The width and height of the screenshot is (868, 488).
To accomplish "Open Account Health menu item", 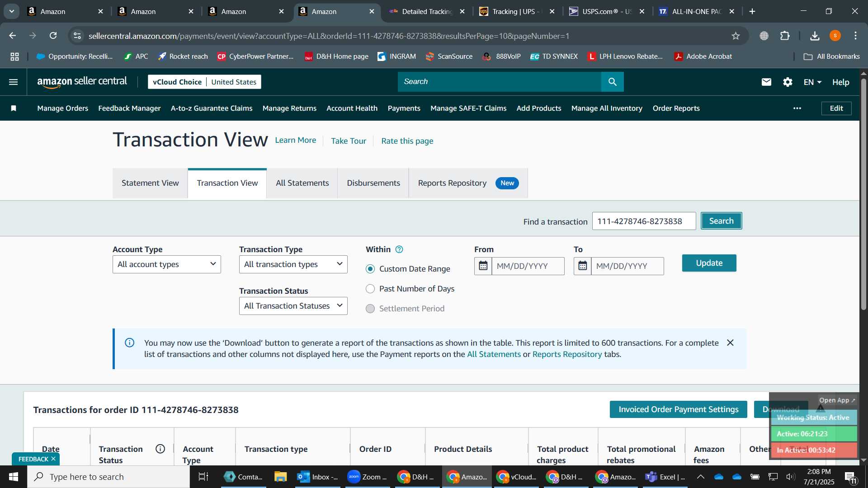I will 352,108.
